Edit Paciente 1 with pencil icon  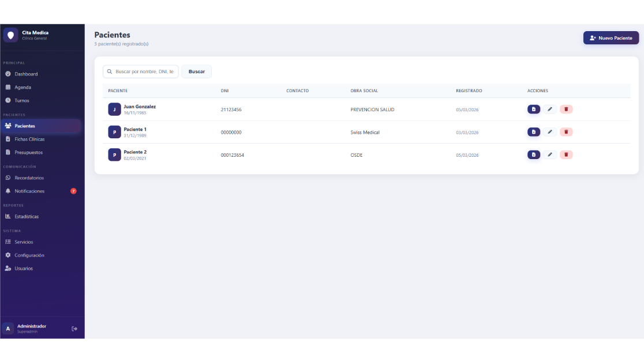[550, 132]
